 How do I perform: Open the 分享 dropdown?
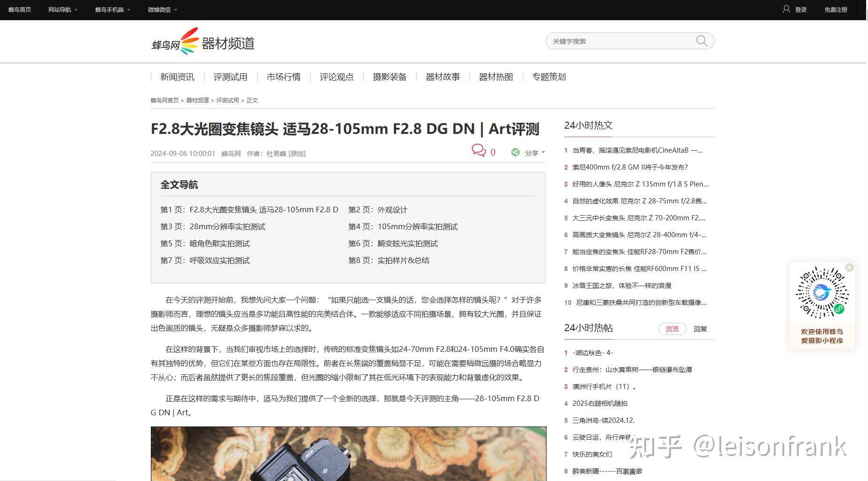pyautogui.click(x=535, y=153)
